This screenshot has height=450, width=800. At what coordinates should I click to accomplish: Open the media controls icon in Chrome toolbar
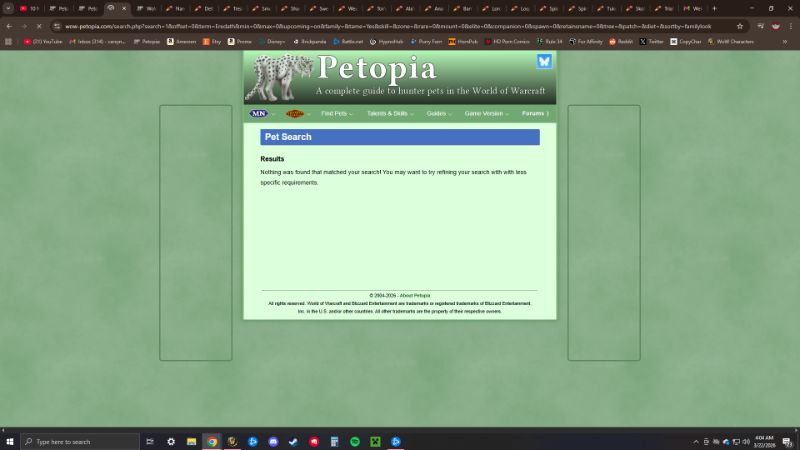pos(760,26)
